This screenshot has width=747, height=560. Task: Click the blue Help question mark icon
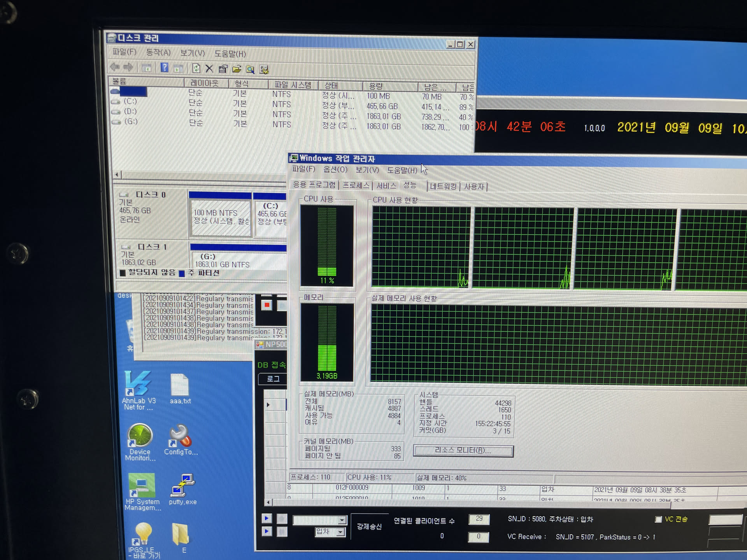(x=165, y=68)
